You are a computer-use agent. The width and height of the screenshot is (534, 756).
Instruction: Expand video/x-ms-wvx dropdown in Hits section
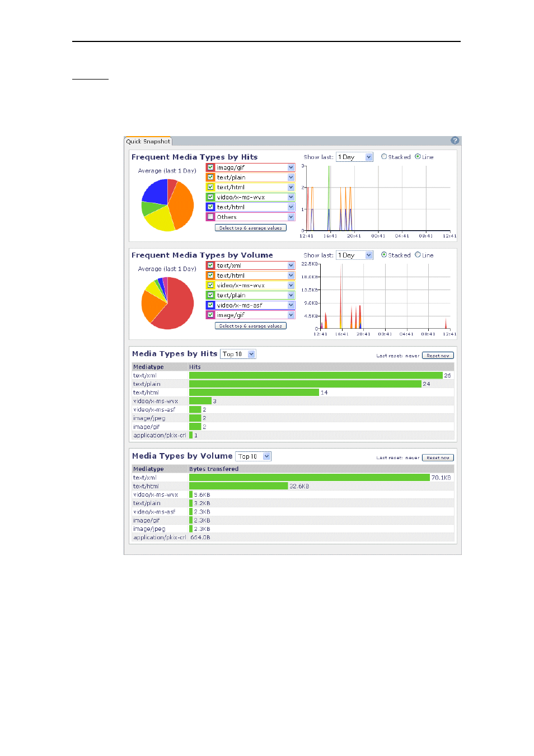click(291, 197)
